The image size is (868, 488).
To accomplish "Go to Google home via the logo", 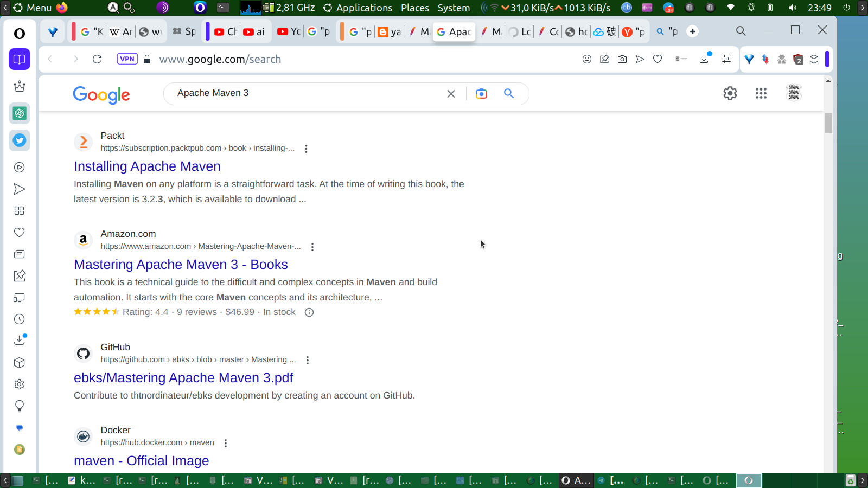I will click(x=101, y=94).
